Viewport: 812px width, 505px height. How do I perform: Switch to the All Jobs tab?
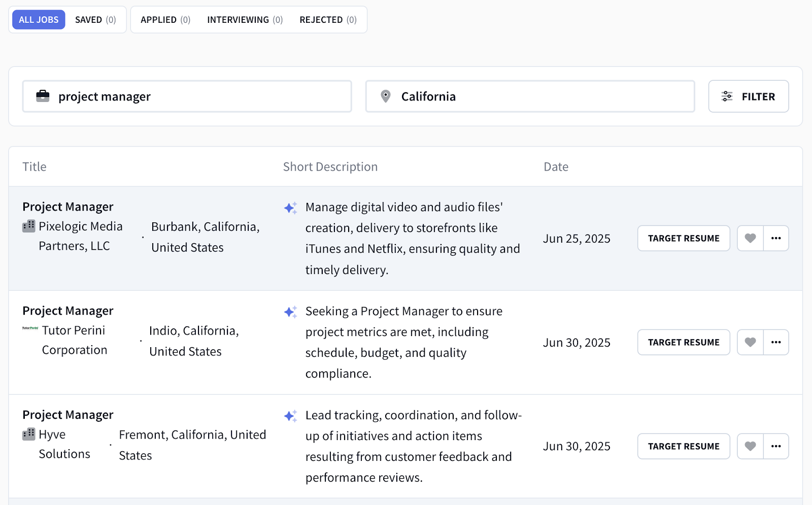[x=39, y=20]
